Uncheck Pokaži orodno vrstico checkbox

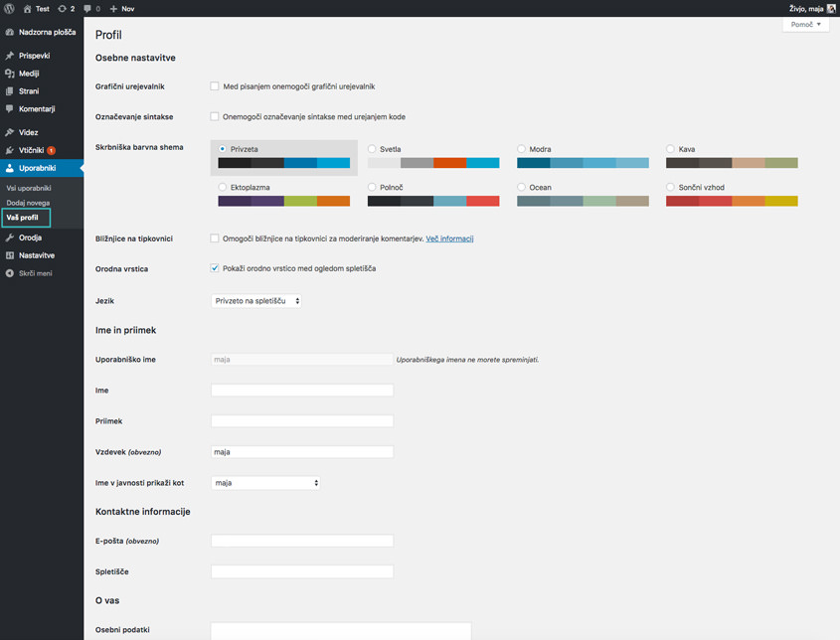215,268
